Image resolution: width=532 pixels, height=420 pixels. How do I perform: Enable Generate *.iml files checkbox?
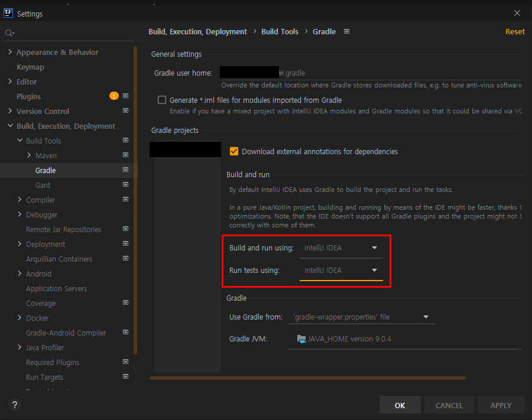coord(162,100)
